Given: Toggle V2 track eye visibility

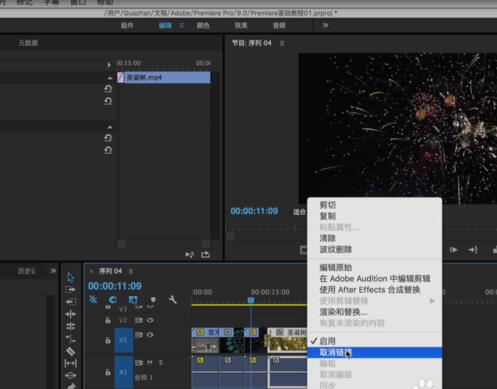Looking at the screenshot, I should click(150, 320).
